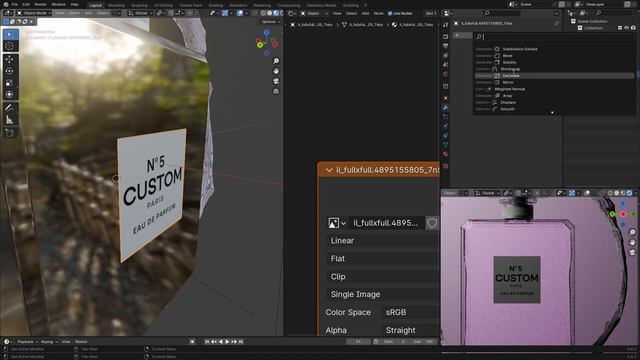Open the sRGB Color Space dropdown
This screenshot has width=640, height=360.
click(410, 312)
